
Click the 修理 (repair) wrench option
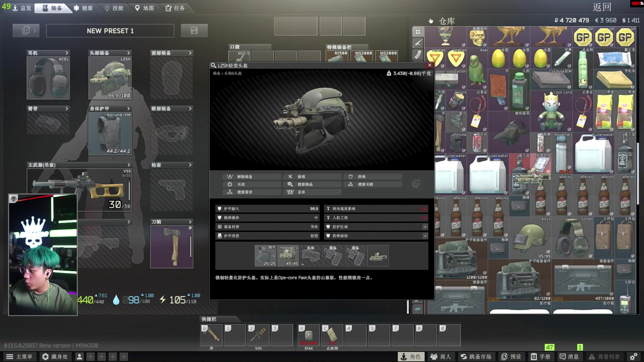pos(312,177)
